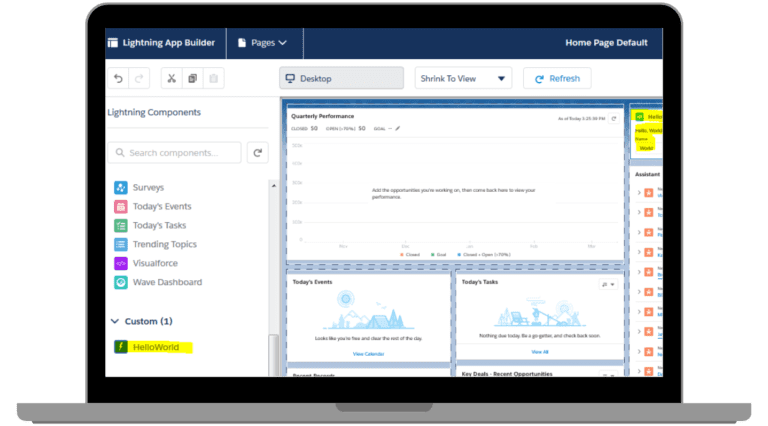Click the HelloWorld component on canvas
Screen dimensions: 768x426
[647, 132]
